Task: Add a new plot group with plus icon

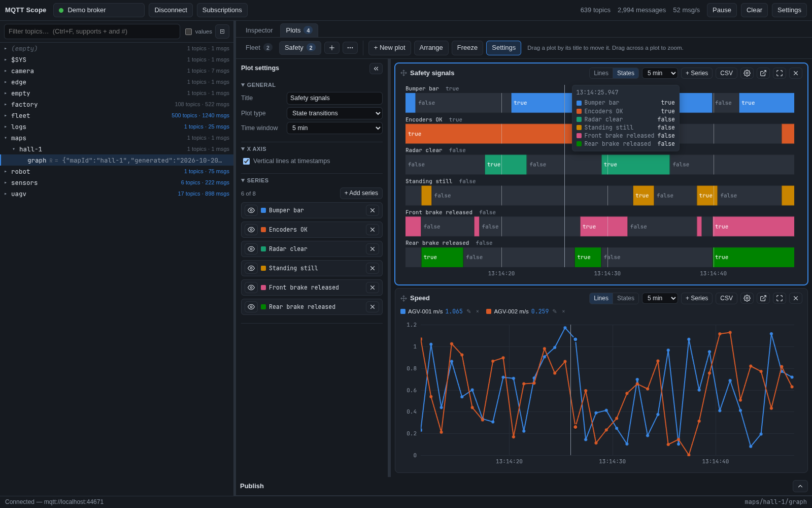Action: tap(332, 48)
